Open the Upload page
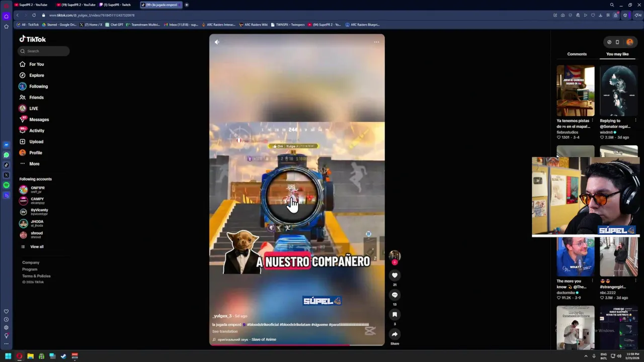644x362 pixels. [x=31, y=142]
